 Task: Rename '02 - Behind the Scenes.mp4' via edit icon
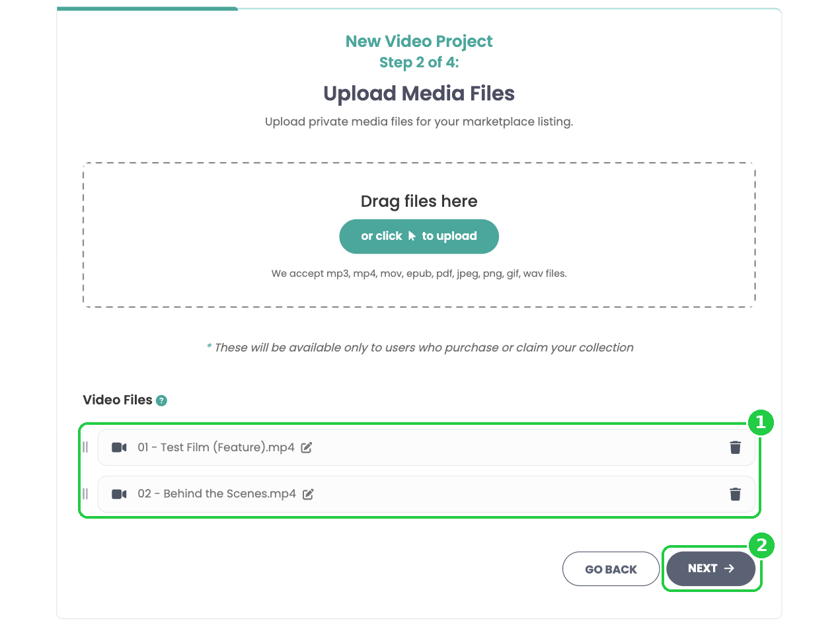click(308, 494)
